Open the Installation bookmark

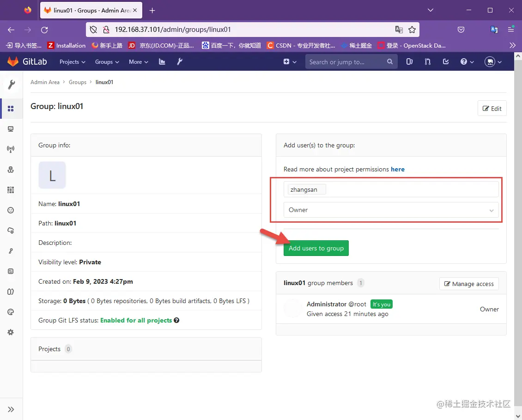66,45
